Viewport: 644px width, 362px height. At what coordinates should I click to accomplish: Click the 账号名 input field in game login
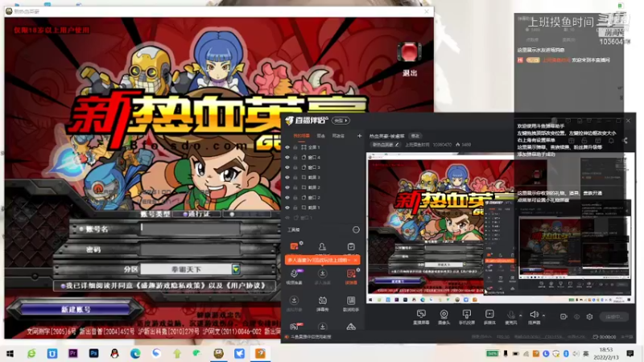click(x=190, y=229)
